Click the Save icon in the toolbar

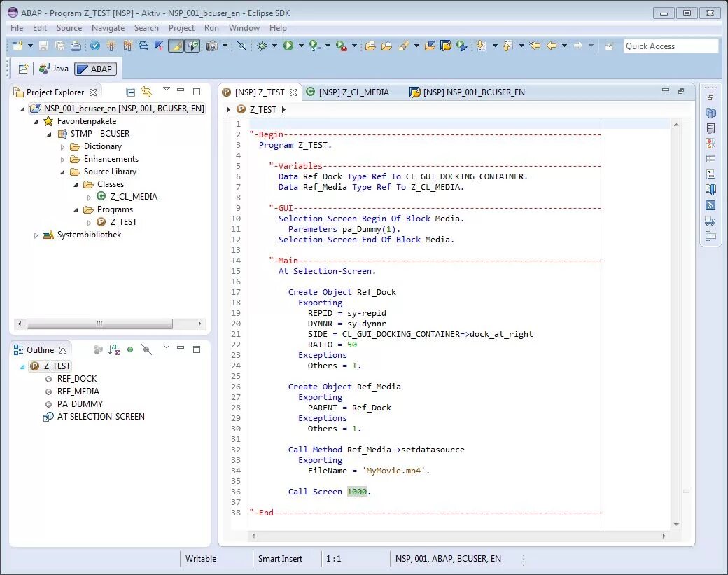click(43, 46)
